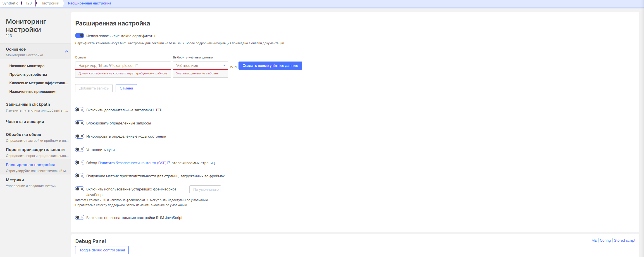Viewport: 644px width, 257px height.
Task: Open the По умолчанию framework dropdown
Action: click(x=205, y=189)
